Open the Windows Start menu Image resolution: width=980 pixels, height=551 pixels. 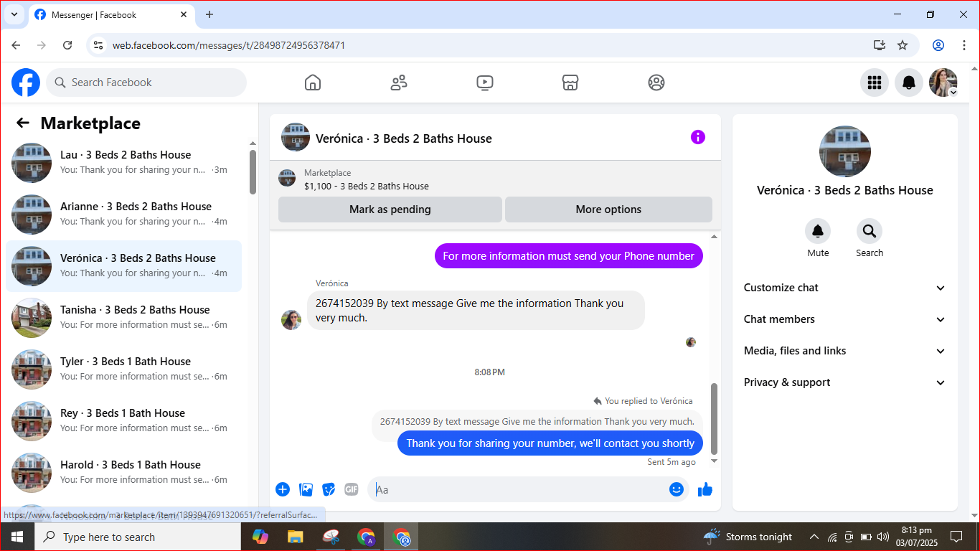click(17, 537)
